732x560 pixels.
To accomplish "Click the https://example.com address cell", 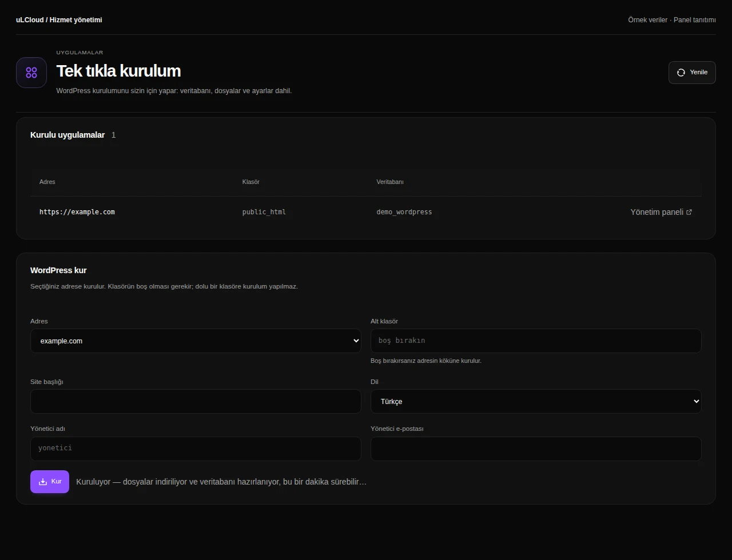I will pyautogui.click(x=77, y=212).
